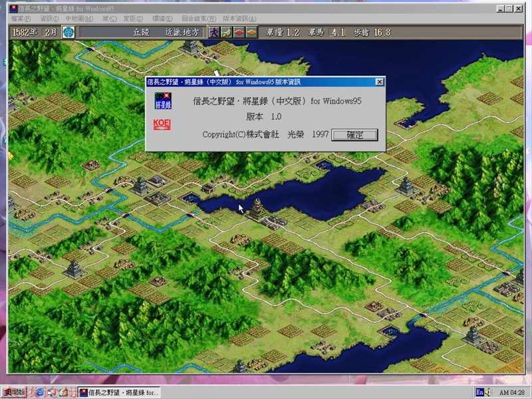Open the 中地圖(M) menu

[79, 19]
